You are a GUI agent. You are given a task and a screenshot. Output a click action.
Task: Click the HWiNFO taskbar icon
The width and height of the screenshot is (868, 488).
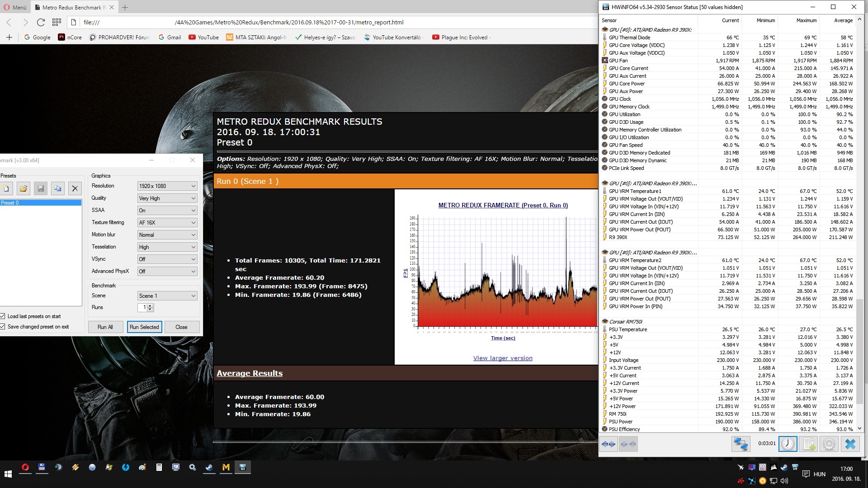pyautogui.click(x=243, y=467)
